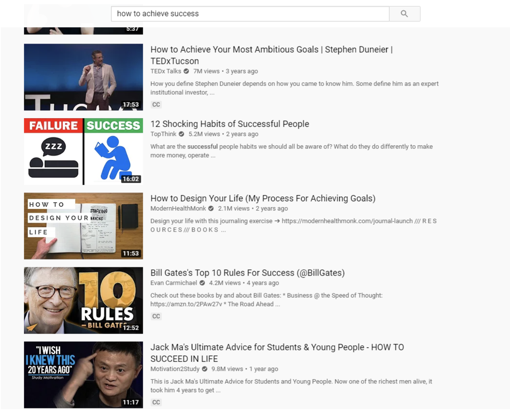Open video title How to Achieve Your Most Ambitious Goals
The image size is (510, 420).
(272, 55)
